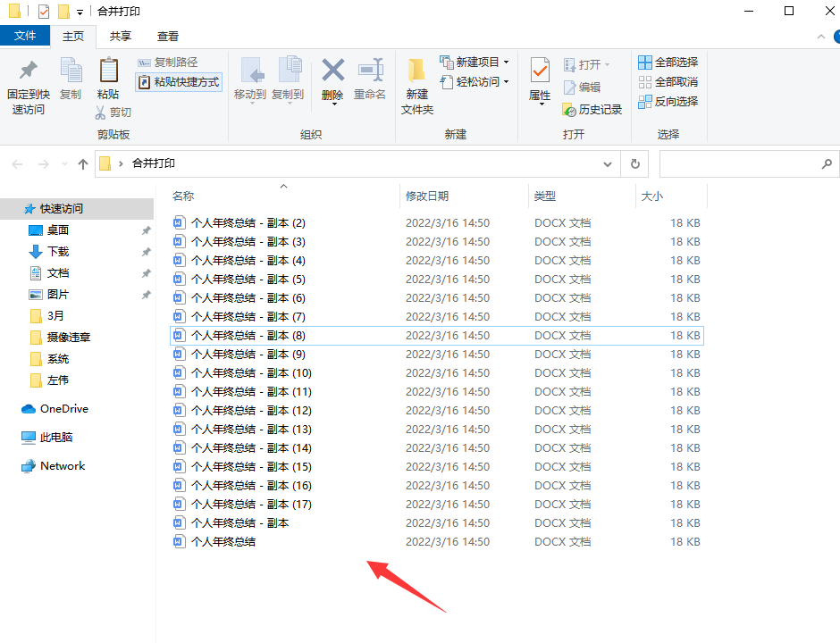Click the Copy to (复制到) icon
Screen dimensions: 840x643
click(289, 71)
